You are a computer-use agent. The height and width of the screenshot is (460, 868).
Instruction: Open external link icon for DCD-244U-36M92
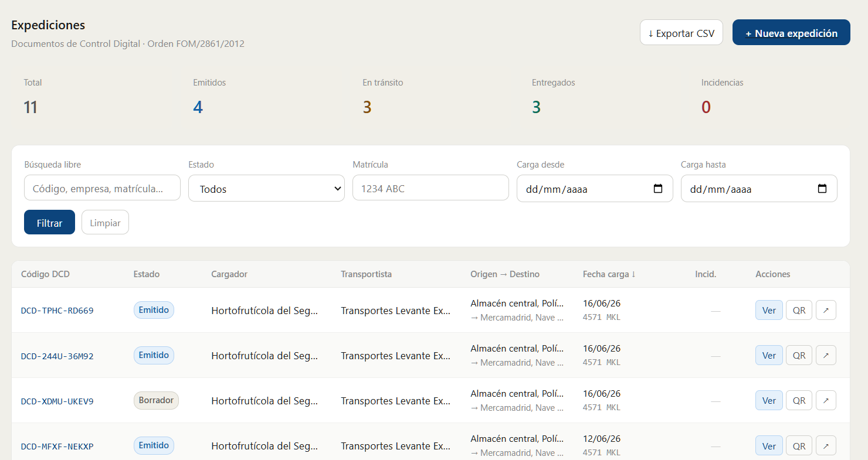[826, 355]
